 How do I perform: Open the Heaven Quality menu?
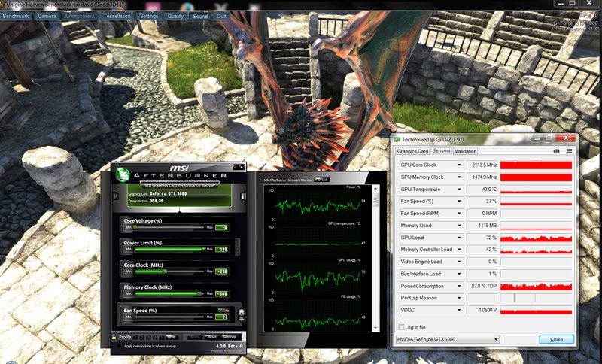[x=175, y=16]
